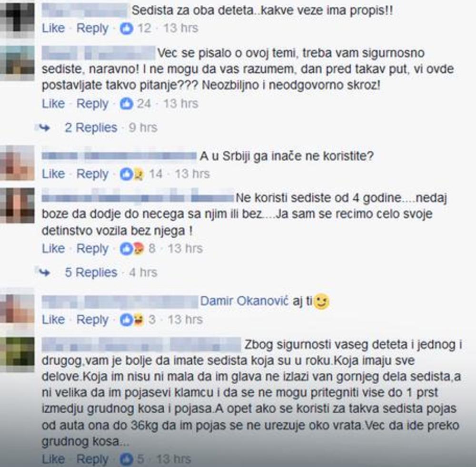The width and height of the screenshot is (476, 467).
Task: Open the 13 hrs timestamp of the Srbiji comment
Action: coord(192,174)
